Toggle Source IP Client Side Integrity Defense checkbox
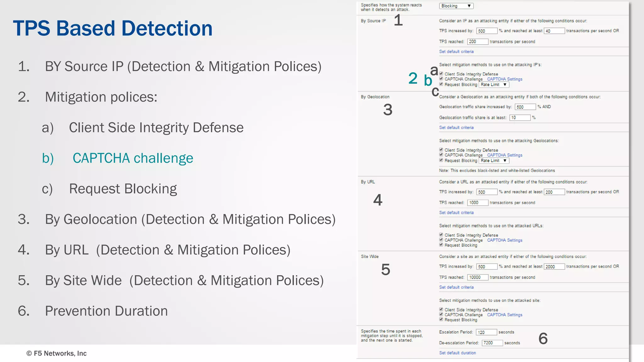The height and width of the screenshot is (362, 644). tap(441, 74)
